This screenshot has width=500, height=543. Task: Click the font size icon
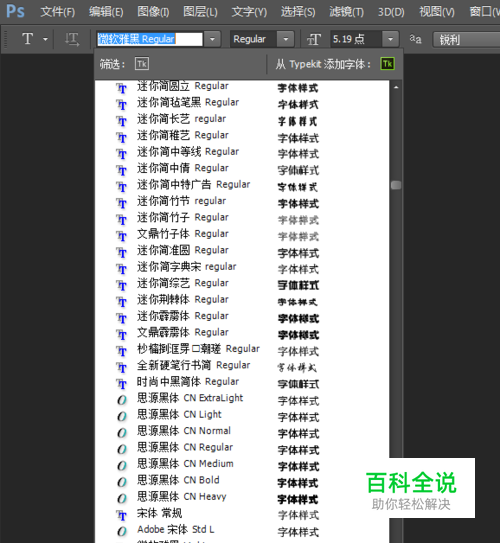tap(314, 39)
